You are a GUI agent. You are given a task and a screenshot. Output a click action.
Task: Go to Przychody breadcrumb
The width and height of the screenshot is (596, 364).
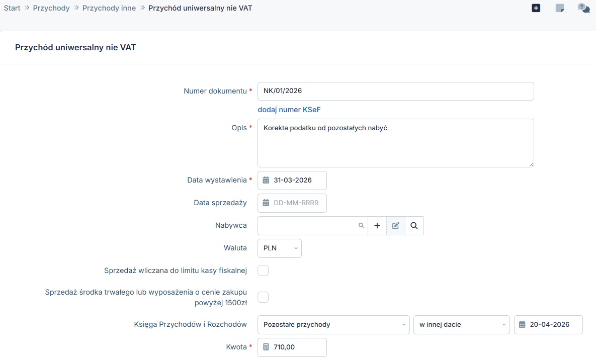(x=51, y=8)
